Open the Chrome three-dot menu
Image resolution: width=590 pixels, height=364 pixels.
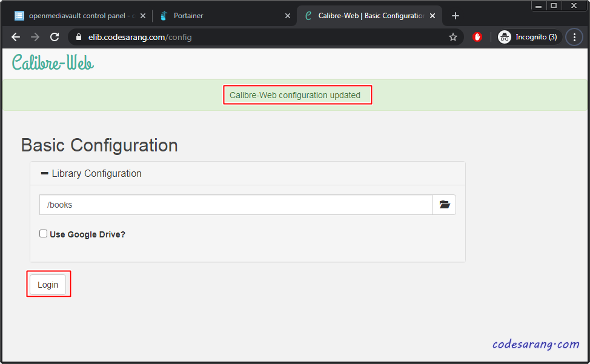coord(574,37)
